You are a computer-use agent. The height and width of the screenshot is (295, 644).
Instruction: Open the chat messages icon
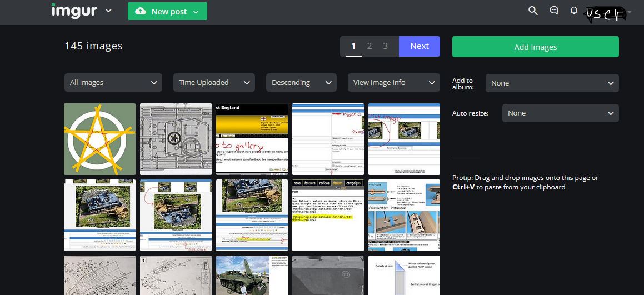click(x=553, y=11)
